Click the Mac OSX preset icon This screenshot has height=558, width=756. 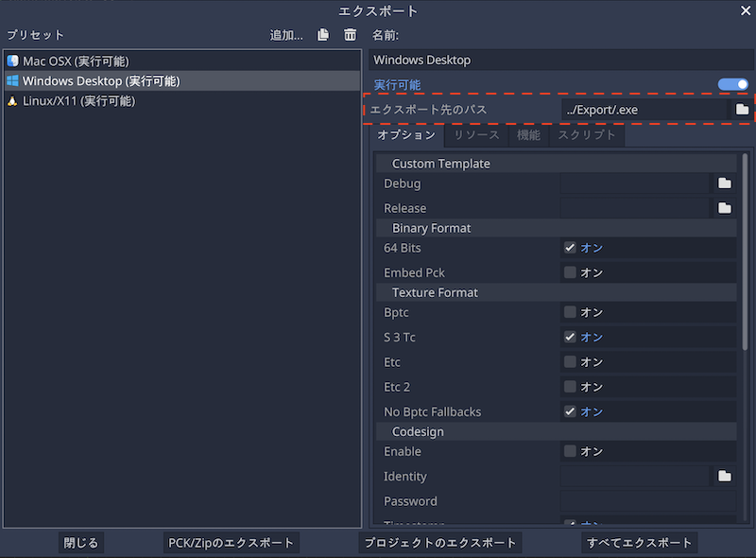pos(13,61)
